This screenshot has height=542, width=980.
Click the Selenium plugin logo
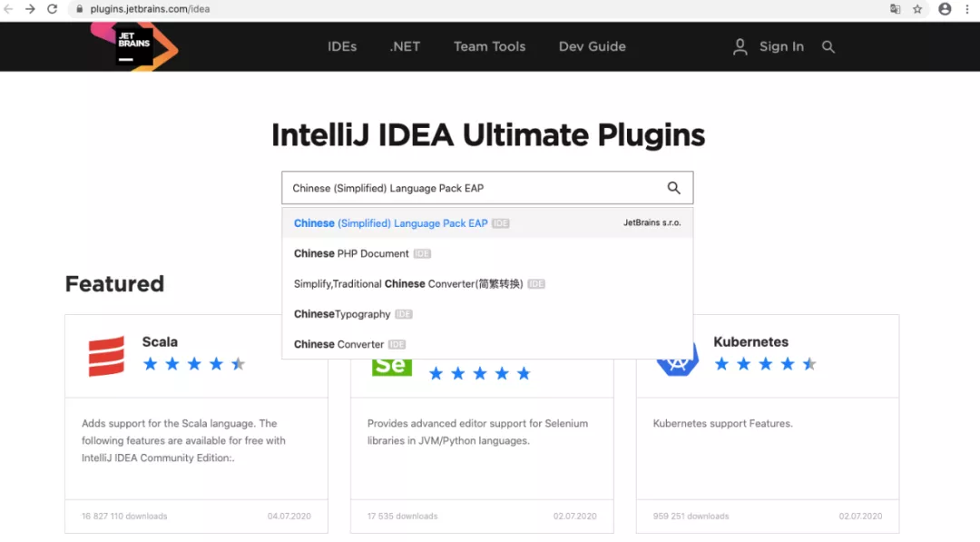392,367
